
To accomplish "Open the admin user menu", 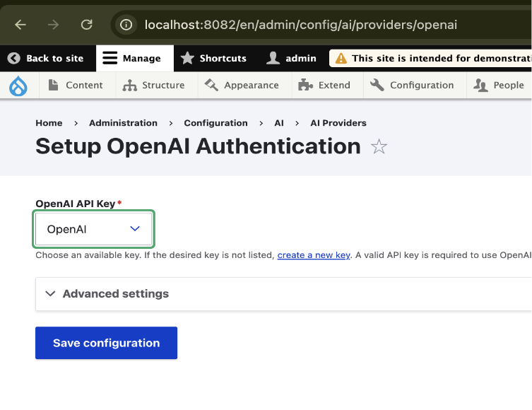I will (291, 59).
